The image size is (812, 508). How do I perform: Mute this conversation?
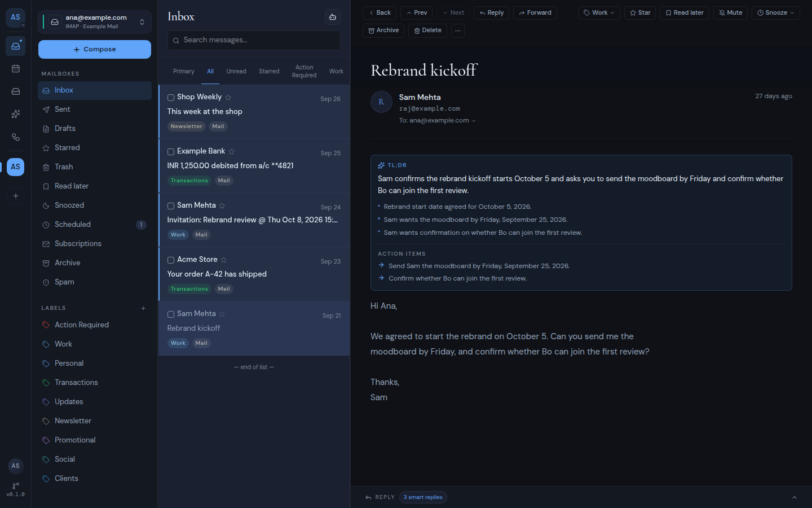730,13
